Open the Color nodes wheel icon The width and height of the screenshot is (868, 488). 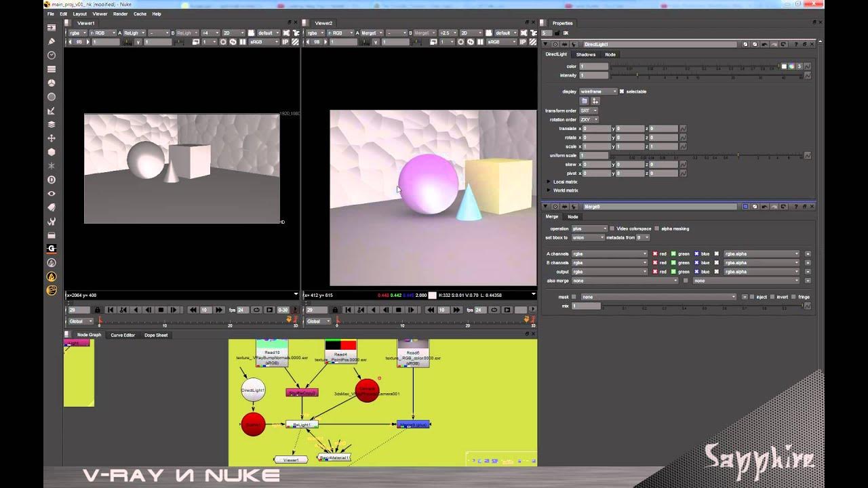coord(52,83)
